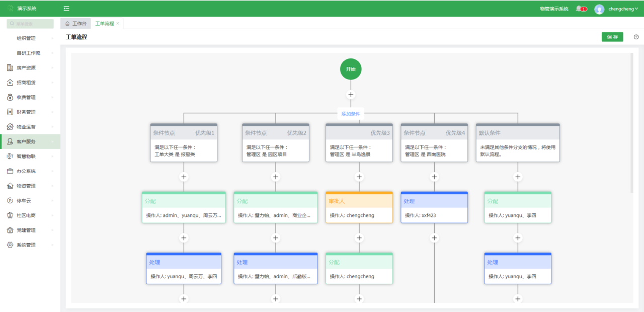
Task: Click the 办公系统 briefcase icon
Action: tap(10, 171)
